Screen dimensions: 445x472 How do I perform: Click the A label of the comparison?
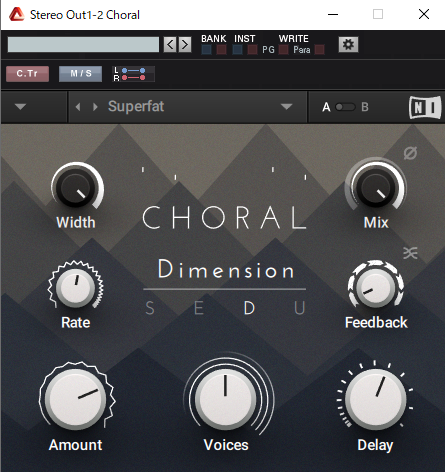(x=326, y=107)
